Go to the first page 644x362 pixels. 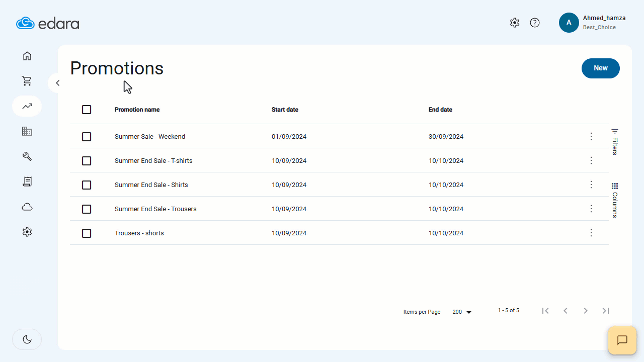[545, 311]
